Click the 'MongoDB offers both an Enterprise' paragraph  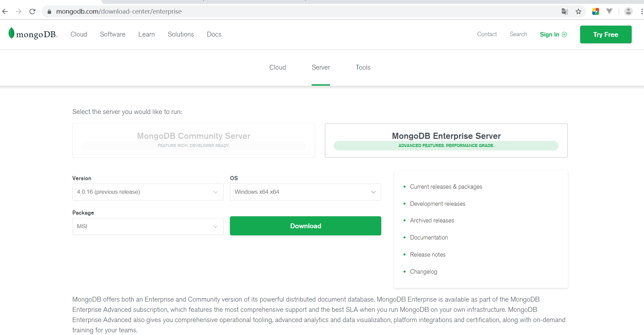[x=319, y=315]
